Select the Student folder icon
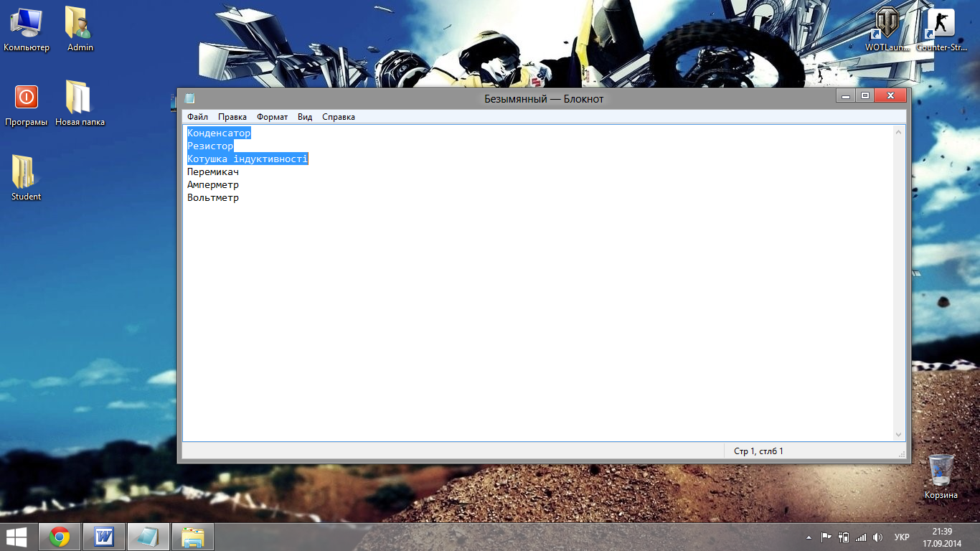This screenshot has height=551, width=980. pos(27,179)
